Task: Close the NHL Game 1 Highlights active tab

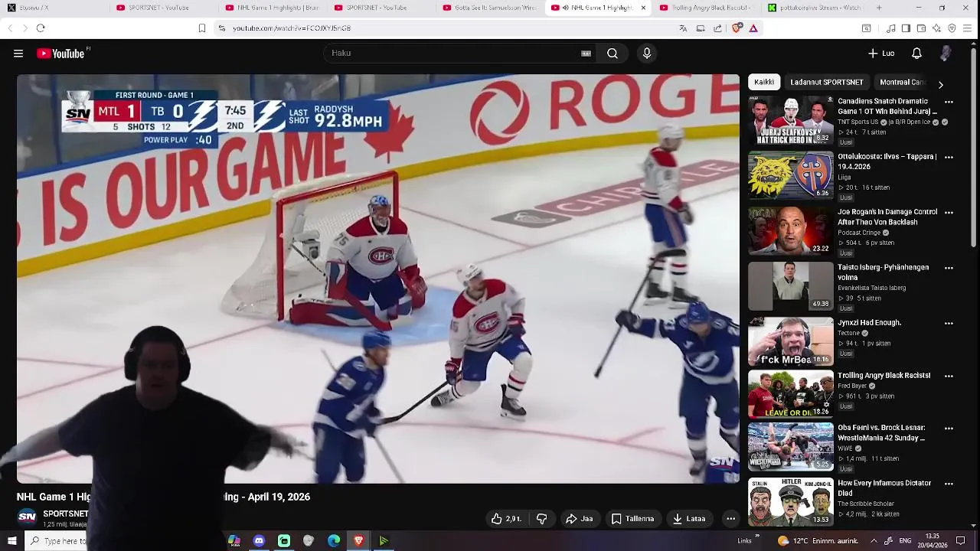Action: [643, 8]
